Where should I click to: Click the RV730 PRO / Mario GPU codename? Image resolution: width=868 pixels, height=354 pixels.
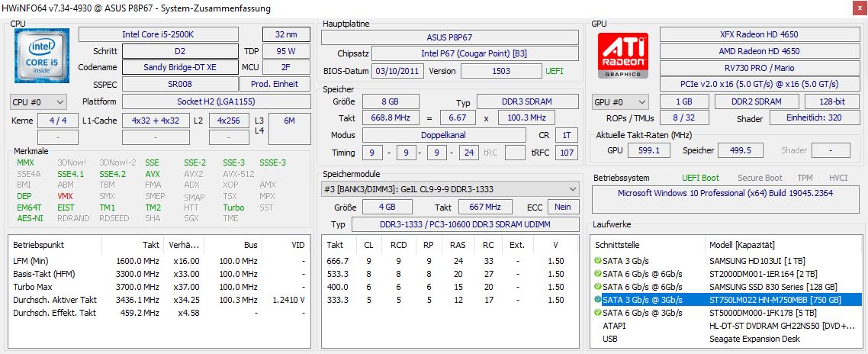(x=759, y=68)
